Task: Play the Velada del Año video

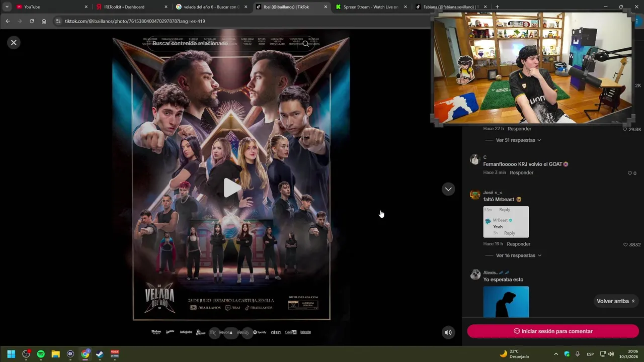Action: point(231,188)
